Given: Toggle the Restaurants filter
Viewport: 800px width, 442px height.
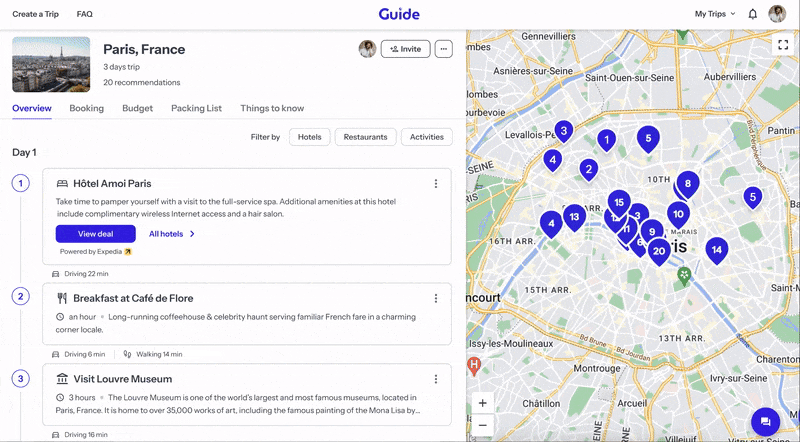Looking at the screenshot, I should [365, 137].
